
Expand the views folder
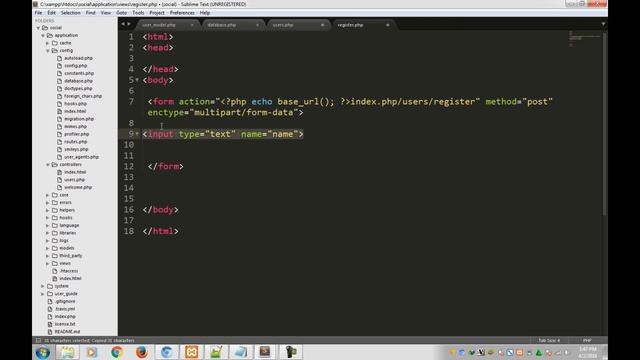click(x=48, y=264)
